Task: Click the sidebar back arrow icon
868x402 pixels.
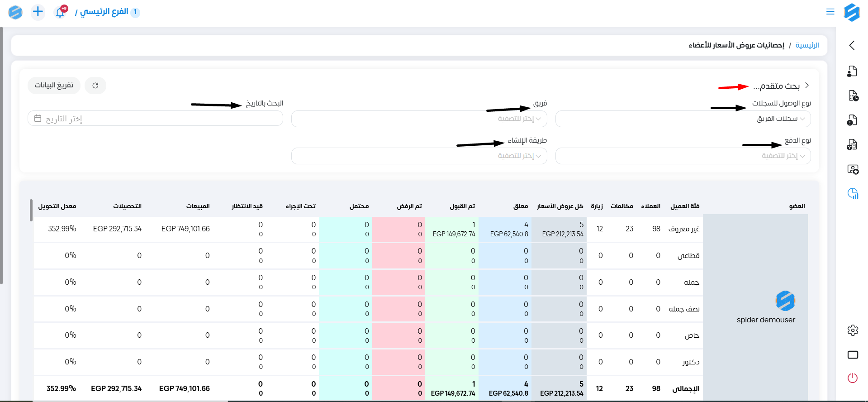Action: click(x=852, y=45)
